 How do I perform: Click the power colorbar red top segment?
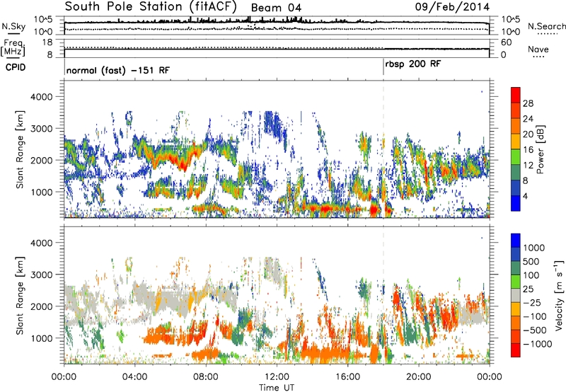[x=516, y=95]
